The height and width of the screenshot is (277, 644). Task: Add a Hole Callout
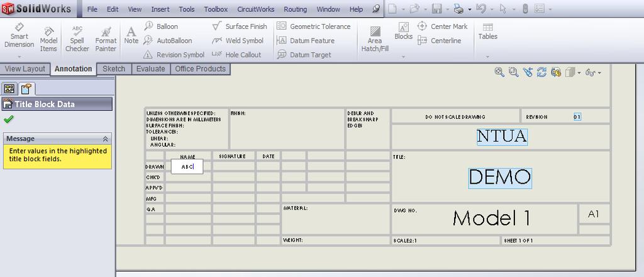pyautogui.click(x=236, y=55)
